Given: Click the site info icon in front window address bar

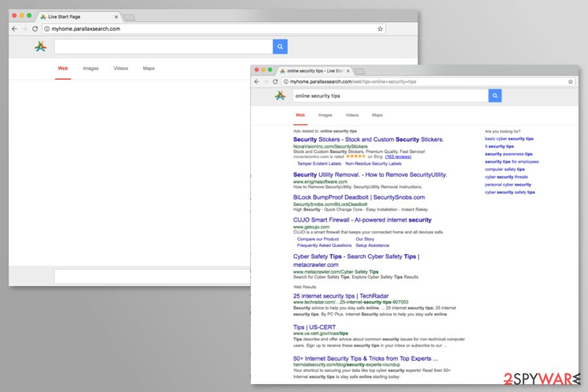Looking at the screenshot, I should tap(286, 82).
